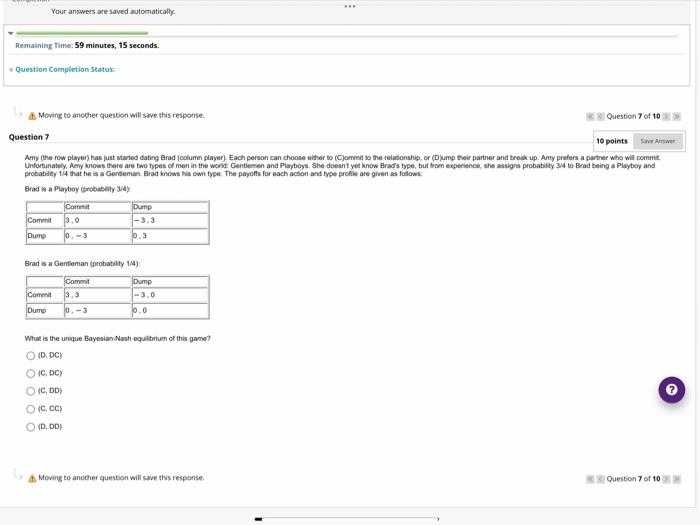Click the three-dots handle at top
This screenshot has height=525, width=700.
350,6
